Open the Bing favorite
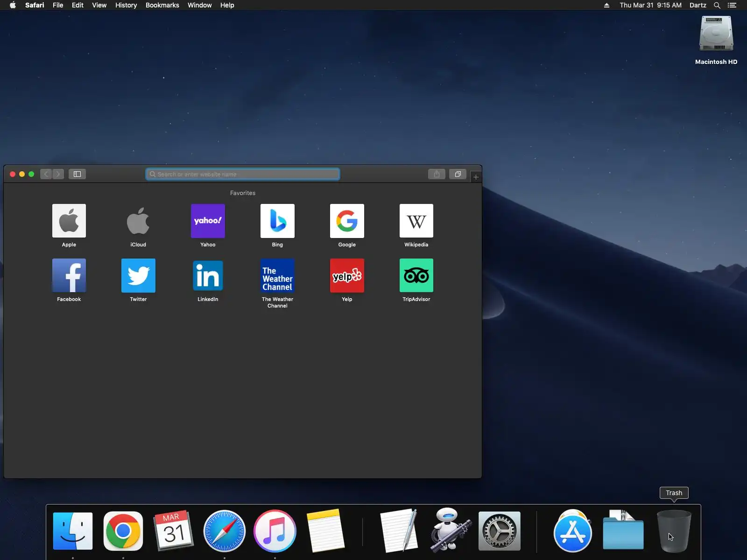747x560 pixels. 277,221
